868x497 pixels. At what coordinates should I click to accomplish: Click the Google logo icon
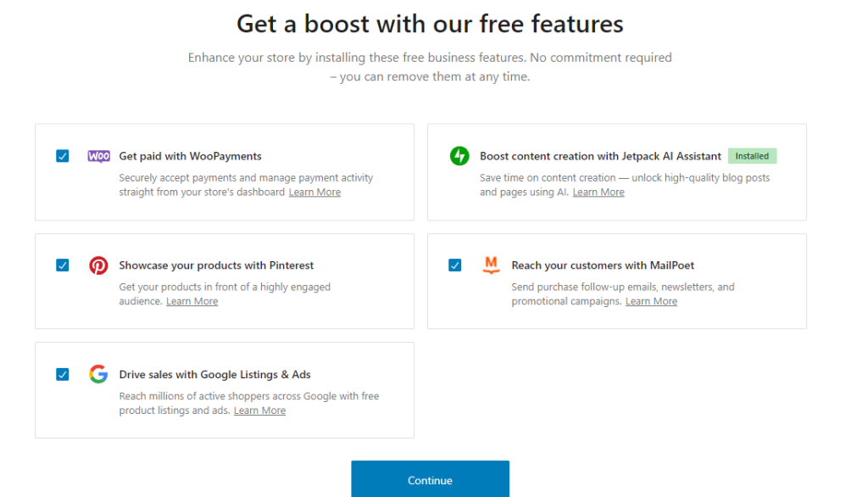pyautogui.click(x=99, y=374)
